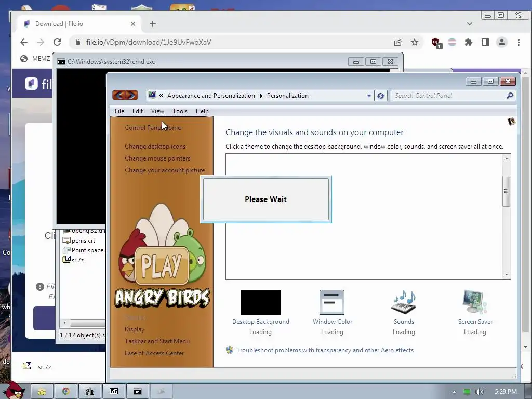Open the View menu in Control Panel

(157, 111)
